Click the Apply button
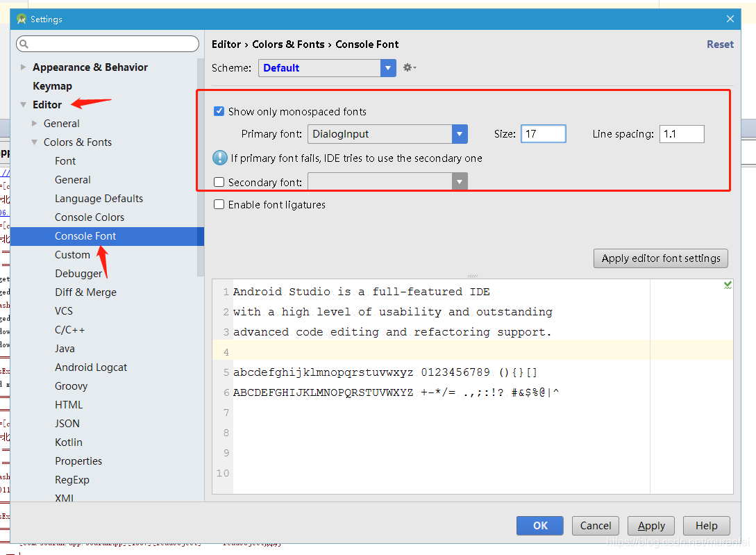Image resolution: width=756 pixels, height=555 pixels. (651, 526)
